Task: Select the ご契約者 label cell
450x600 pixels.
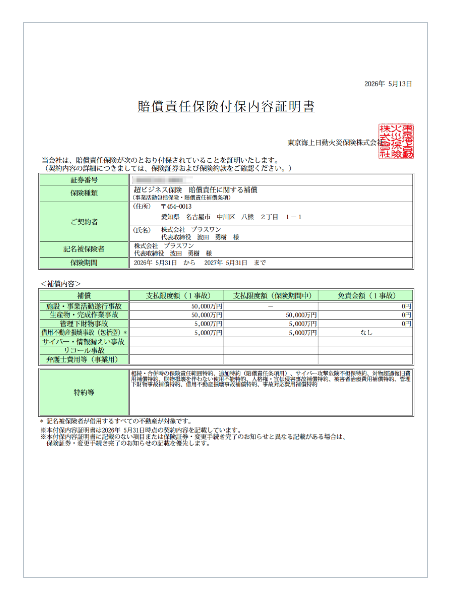Action: (84, 222)
